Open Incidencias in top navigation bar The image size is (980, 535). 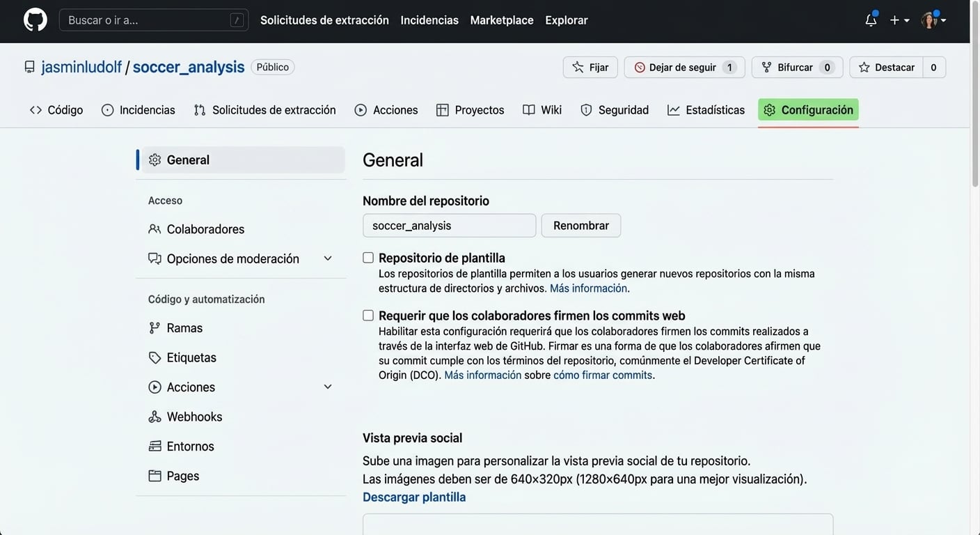[x=429, y=20]
